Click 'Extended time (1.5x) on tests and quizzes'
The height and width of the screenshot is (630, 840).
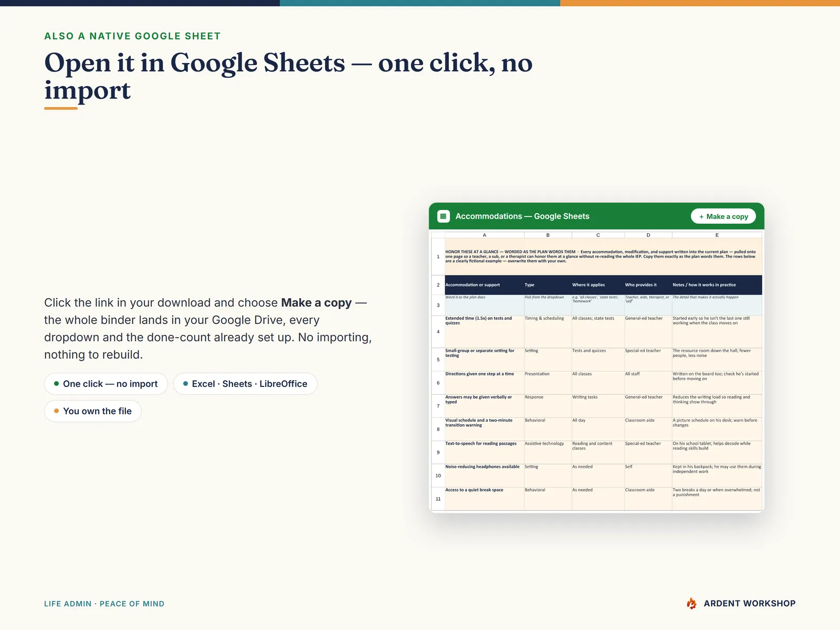tap(484, 332)
